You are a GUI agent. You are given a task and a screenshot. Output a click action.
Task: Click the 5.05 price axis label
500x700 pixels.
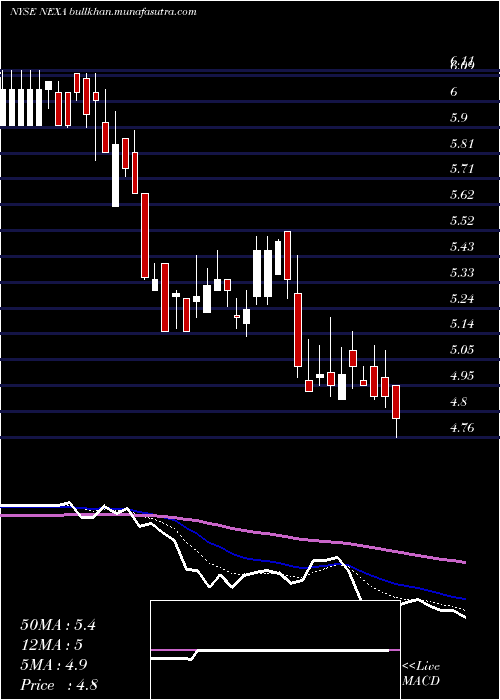pos(463,350)
